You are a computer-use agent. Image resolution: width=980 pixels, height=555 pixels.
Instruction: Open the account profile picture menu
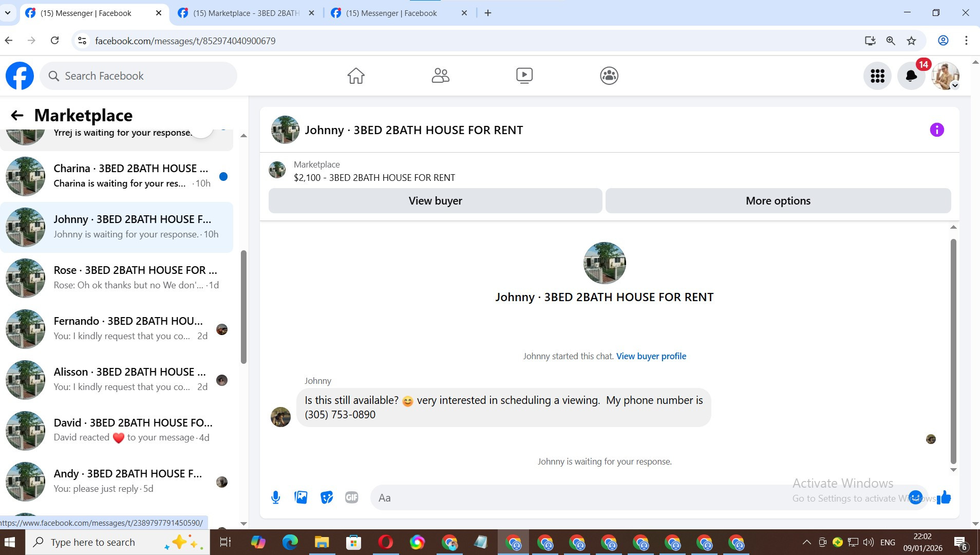click(945, 76)
